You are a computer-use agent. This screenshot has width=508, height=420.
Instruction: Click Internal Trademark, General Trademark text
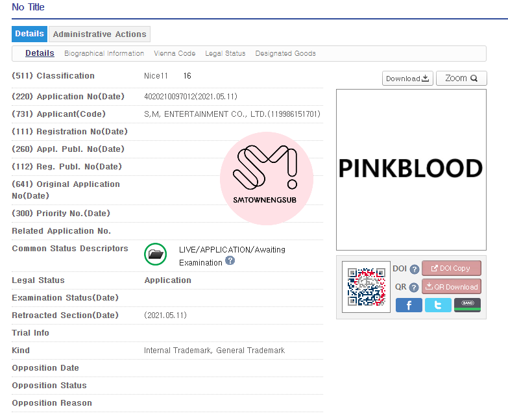point(214,351)
